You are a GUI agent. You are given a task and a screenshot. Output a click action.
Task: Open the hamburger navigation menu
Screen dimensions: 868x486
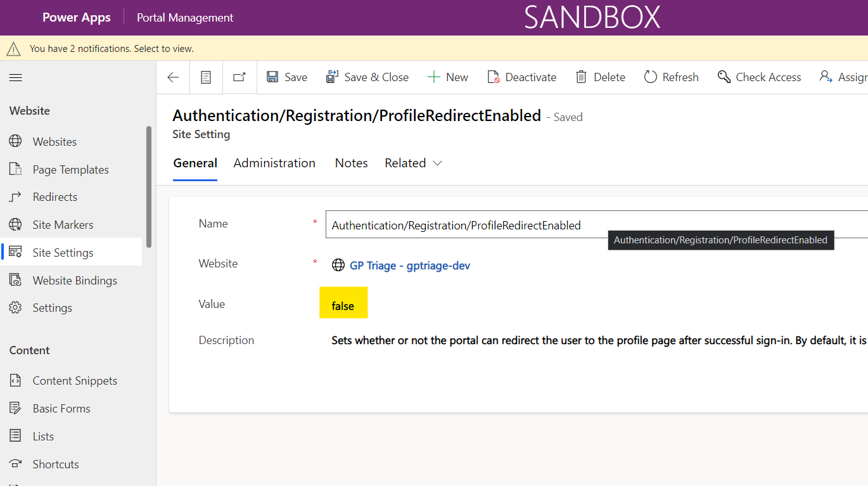15,77
